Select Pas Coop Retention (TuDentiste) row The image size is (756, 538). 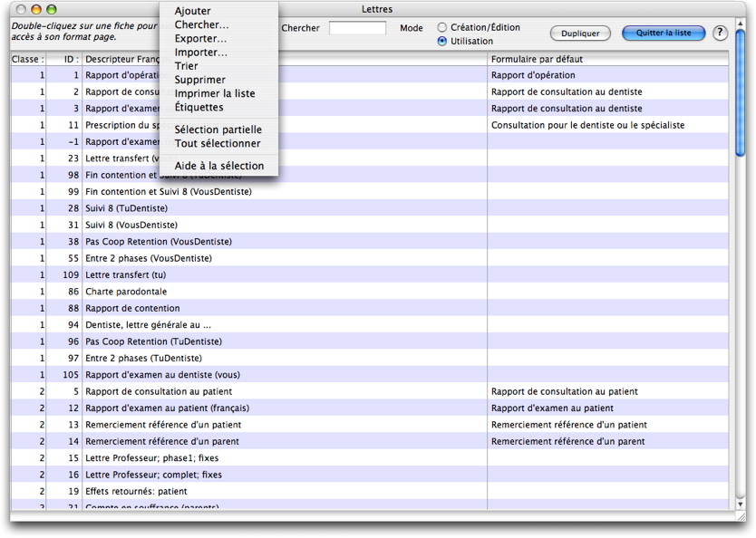click(x=369, y=341)
